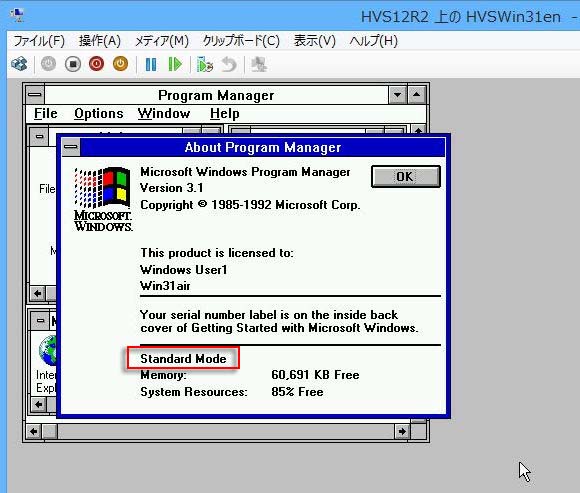Open the クリップボード(C) menu
Viewport: 580px width, 493px height.
click(241, 41)
